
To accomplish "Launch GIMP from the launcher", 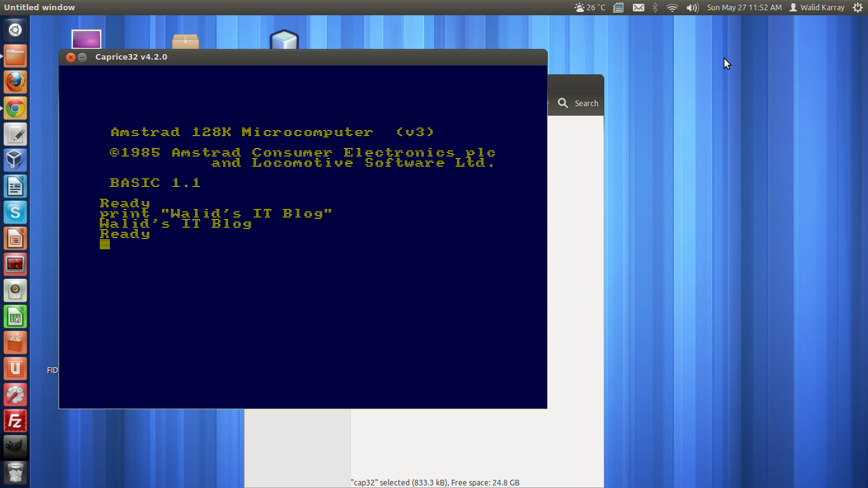I will point(15,447).
